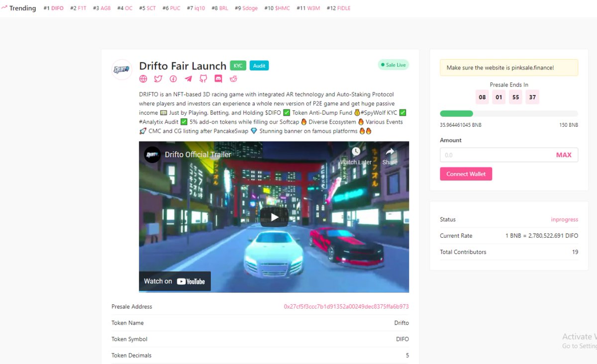The height and width of the screenshot is (364, 597).
Task: Open trending token #1 DIFO
Action: [x=54, y=8]
